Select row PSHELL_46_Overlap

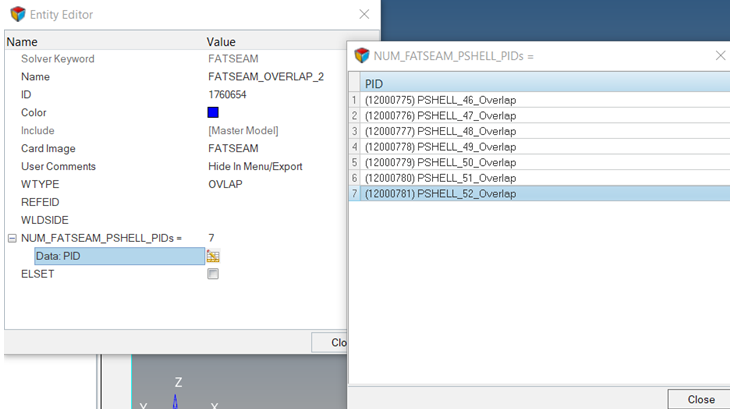coord(440,100)
